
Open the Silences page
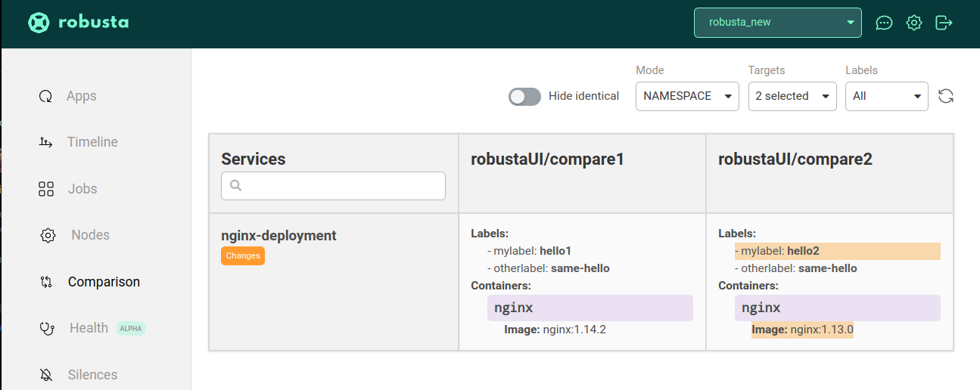[92, 375]
